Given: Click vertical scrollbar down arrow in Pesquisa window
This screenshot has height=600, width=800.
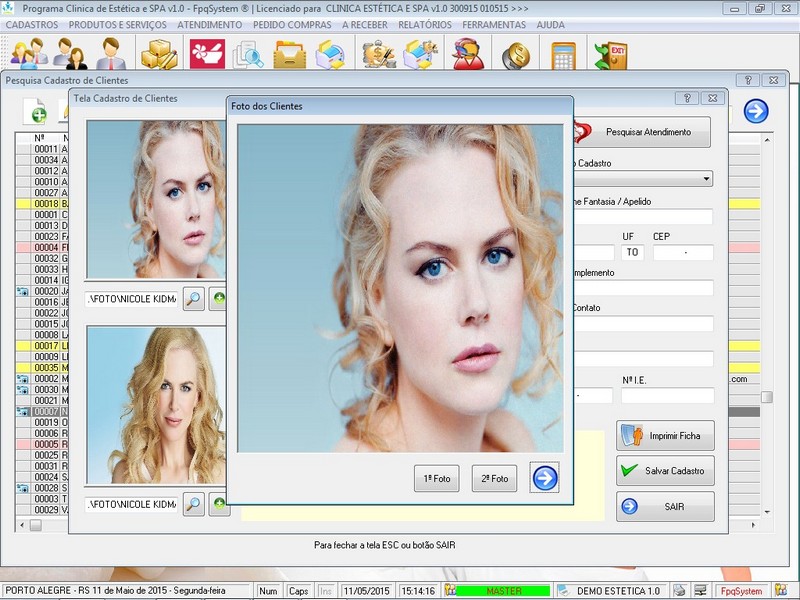Looking at the screenshot, I should point(766,512).
